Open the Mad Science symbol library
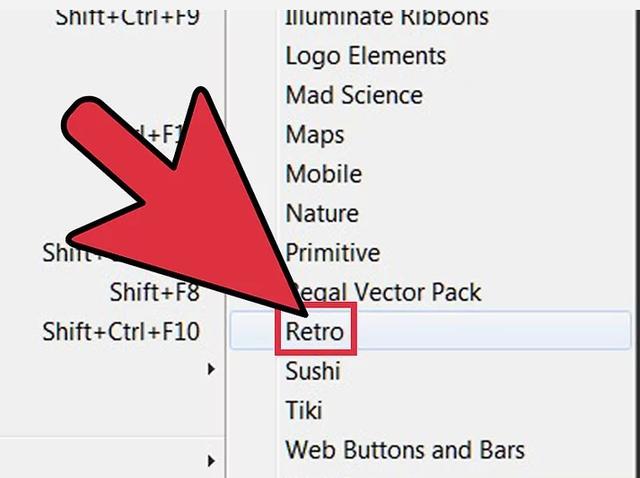 tap(354, 95)
